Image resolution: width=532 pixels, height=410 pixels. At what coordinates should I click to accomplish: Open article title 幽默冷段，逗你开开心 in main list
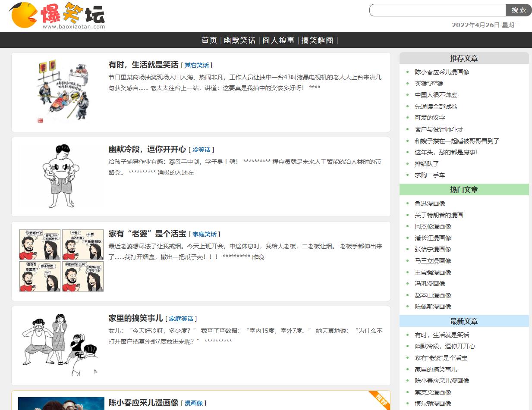pyautogui.click(x=147, y=149)
